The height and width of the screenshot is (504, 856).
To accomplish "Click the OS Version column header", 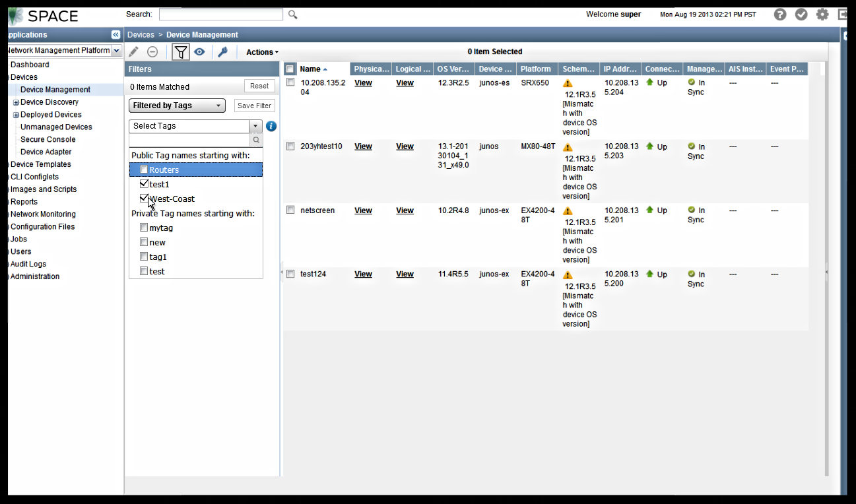I will [454, 69].
